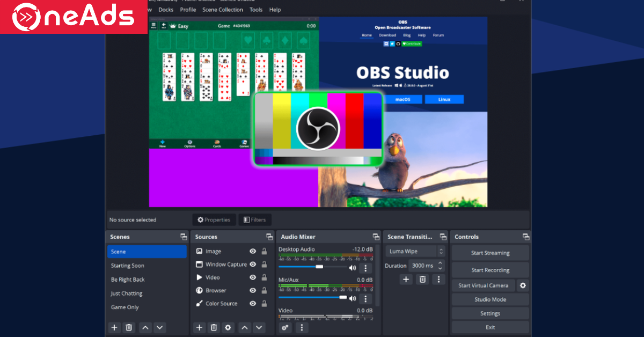This screenshot has width=644, height=337.
Task: Undock the Sources panel with its float icon
Action: pyautogui.click(x=269, y=237)
